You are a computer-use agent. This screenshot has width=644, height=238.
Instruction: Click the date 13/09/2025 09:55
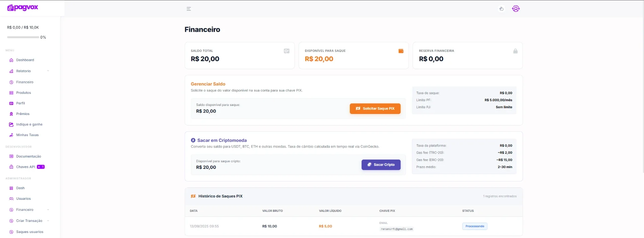coord(204,227)
